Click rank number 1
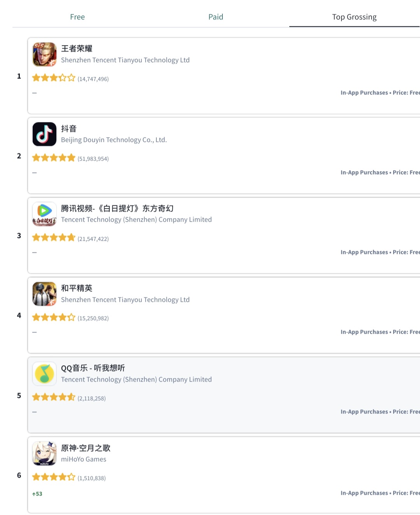The height and width of the screenshot is (515, 420). pyautogui.click(x=19, y=76)
